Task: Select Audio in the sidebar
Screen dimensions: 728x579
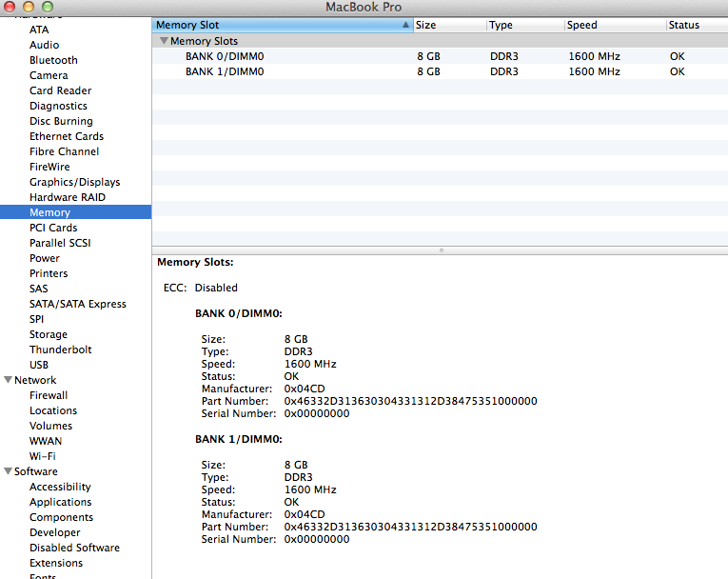Action: point(44,45)
